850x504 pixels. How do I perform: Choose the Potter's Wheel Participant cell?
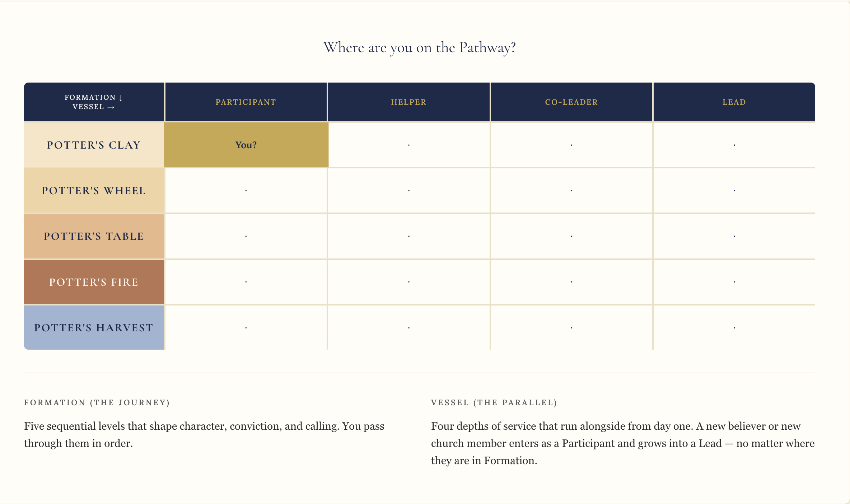click(x=246, y=191)
